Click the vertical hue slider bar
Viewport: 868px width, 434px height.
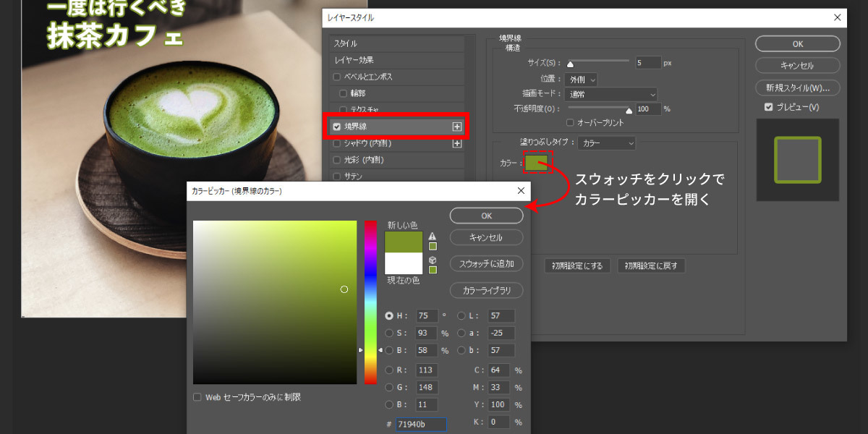click(370, 302)
